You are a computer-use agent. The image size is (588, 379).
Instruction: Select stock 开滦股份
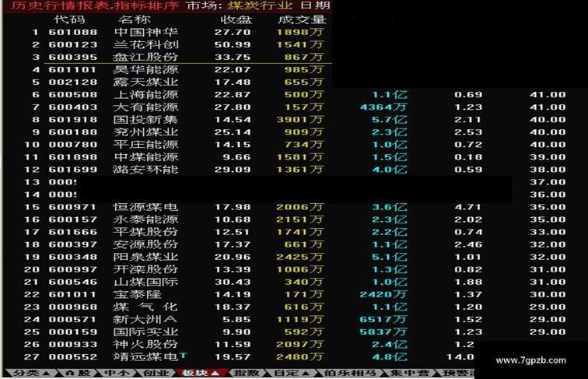pyautogui.click(x=145, y=269)
